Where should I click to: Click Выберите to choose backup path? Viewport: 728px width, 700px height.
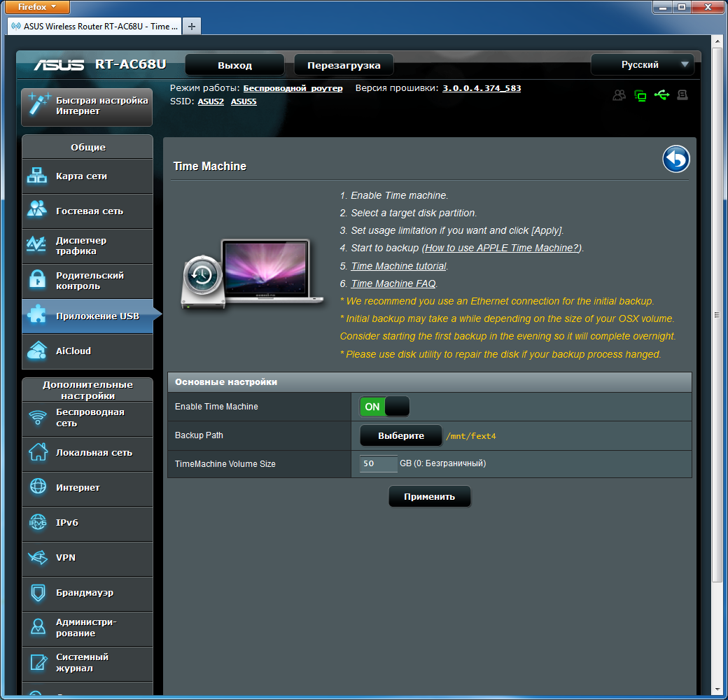pyautogui.click(x=400, y=436)
